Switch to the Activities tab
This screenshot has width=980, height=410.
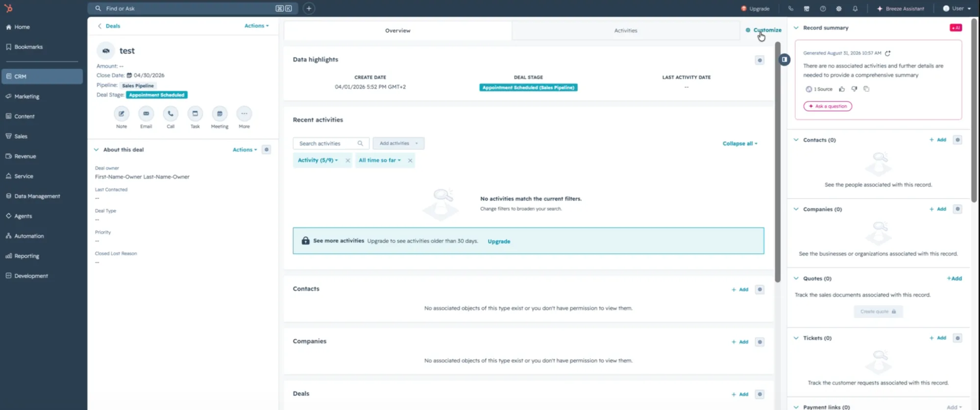[x=626, y=30]
